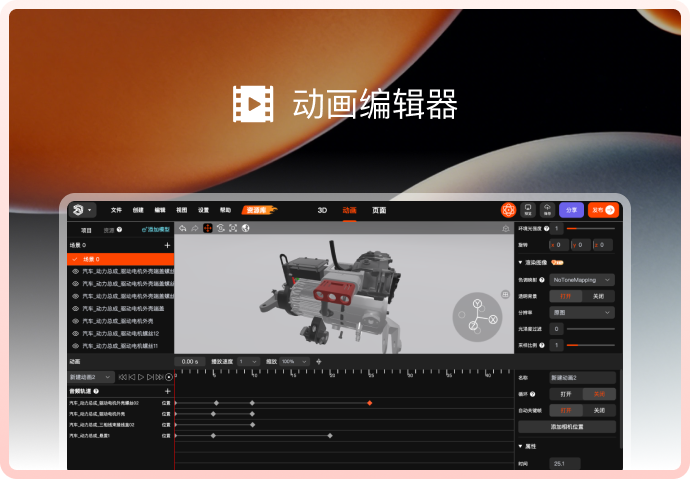Click the frame-selection focus icon

point(233,228)
